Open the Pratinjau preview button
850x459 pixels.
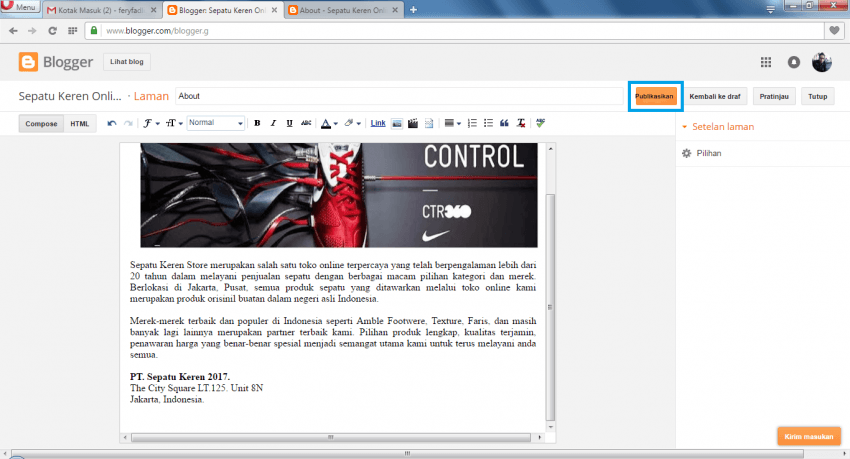tap(774, 96)
